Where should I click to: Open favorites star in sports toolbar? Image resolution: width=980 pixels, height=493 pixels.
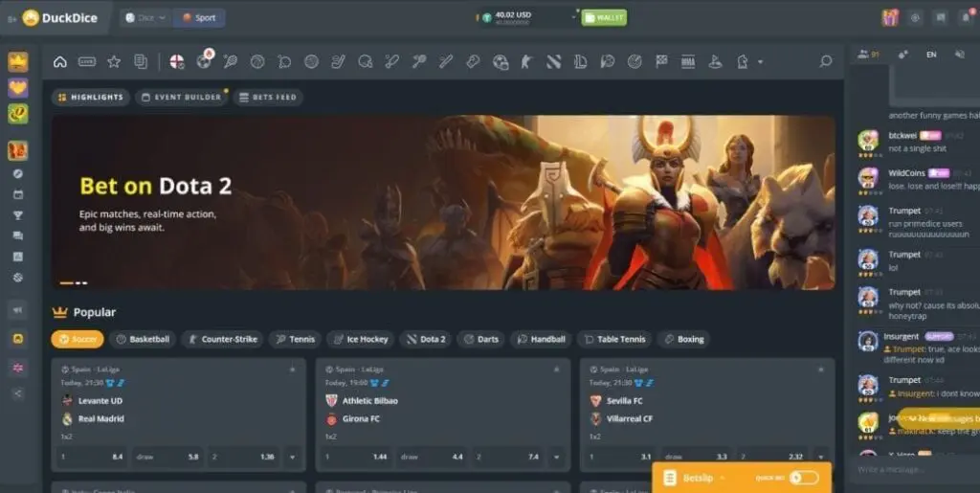pyautogui.click(x=114, y=62)
